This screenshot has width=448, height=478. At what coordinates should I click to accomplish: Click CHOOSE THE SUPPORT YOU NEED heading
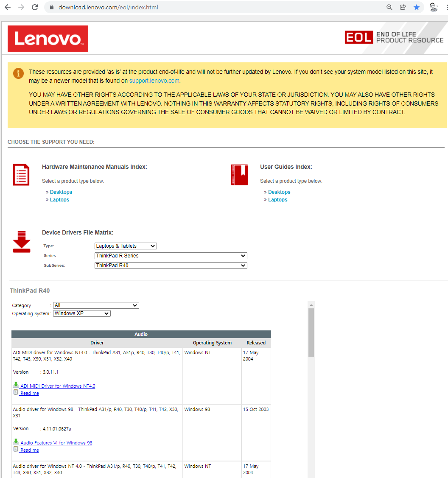point(51,142)
